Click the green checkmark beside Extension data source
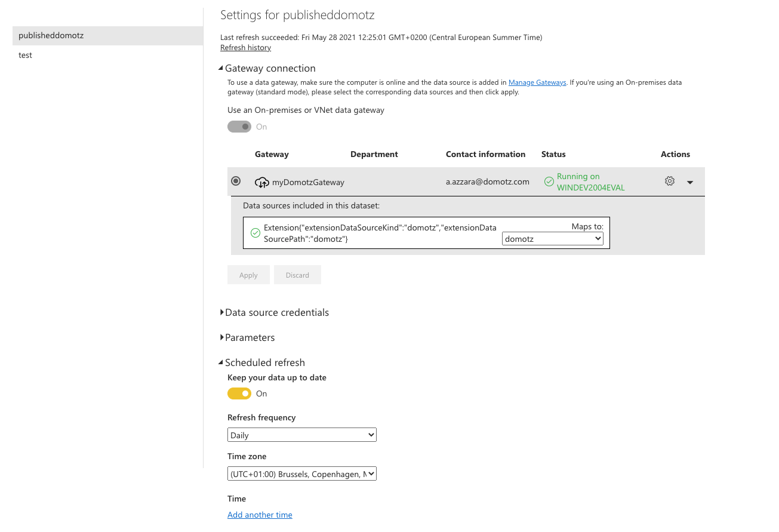The width and height of the screenshot is (779, 532). pos(255,233)
